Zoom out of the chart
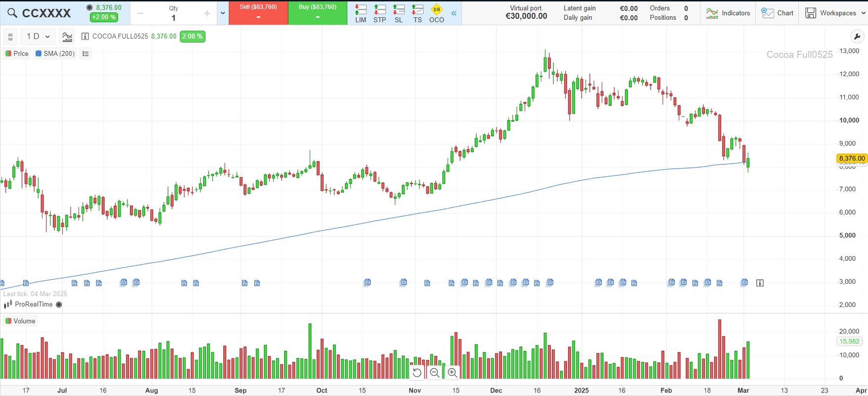The height and width of the screenshot is (396, 868). pyautogui.click(x=435, y=373)
